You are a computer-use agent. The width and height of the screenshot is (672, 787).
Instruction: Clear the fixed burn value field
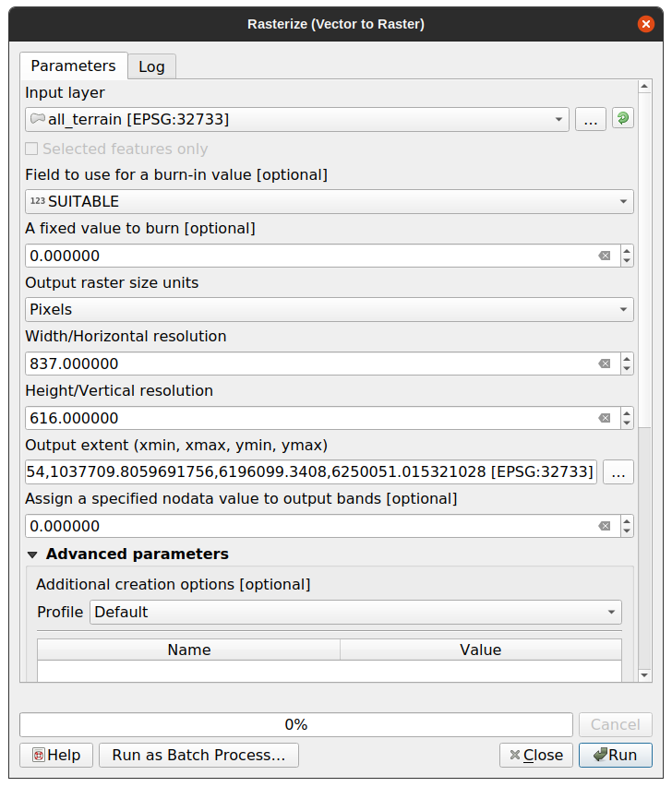click(605, 256)
